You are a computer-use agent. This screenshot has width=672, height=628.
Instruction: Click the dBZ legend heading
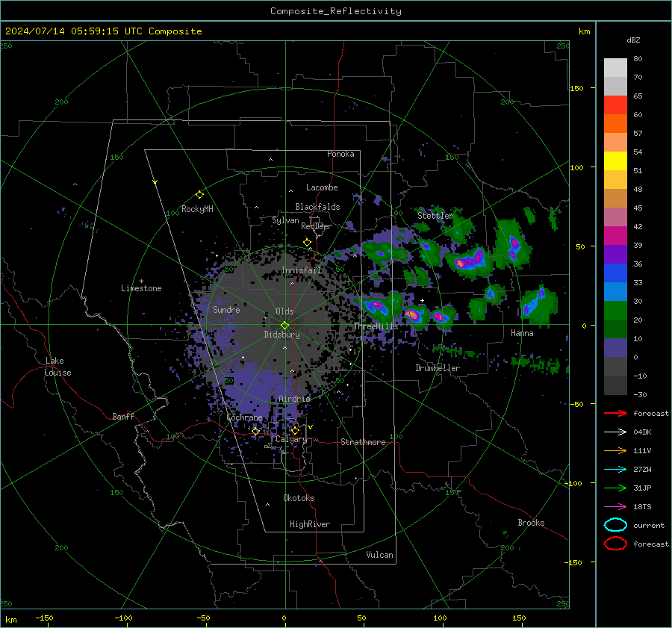click(633, 40)
